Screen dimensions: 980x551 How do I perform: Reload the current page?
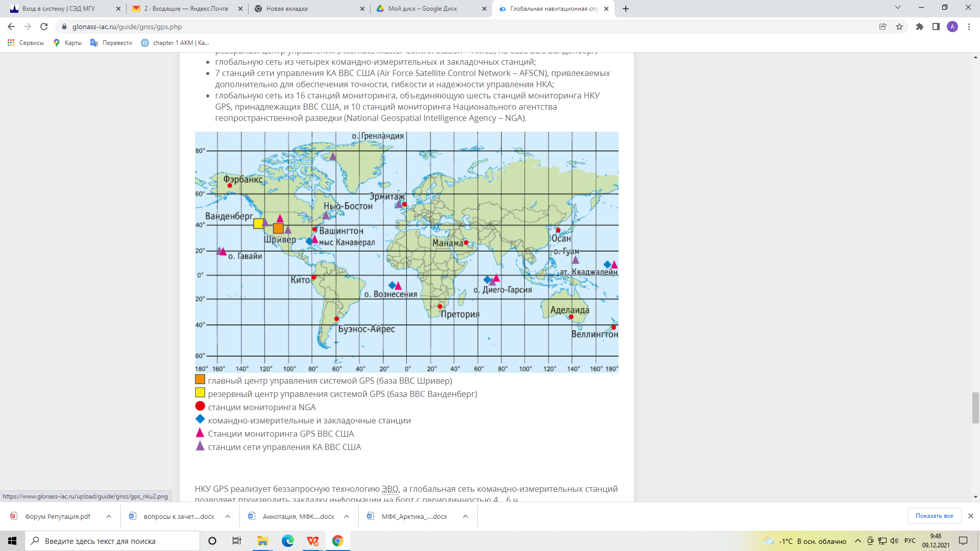pyautogui.click(x=44, y=27)
